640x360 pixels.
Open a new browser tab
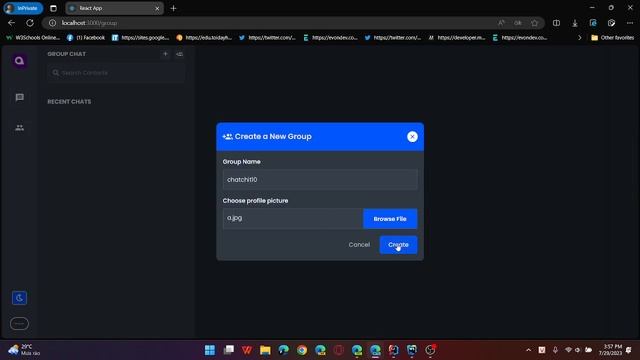(x=173, y=8)
